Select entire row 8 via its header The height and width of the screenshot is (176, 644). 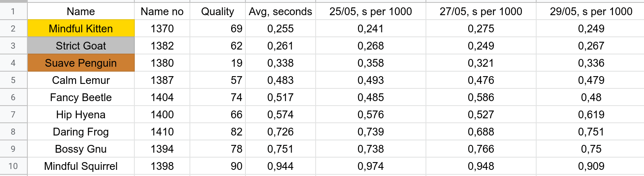click(13, 132)
